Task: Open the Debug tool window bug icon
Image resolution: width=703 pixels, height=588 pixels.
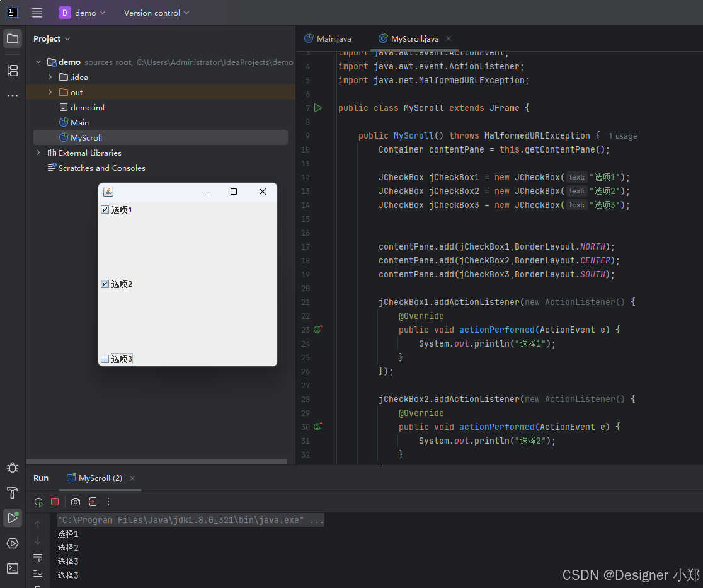Action: pos(13,468)
